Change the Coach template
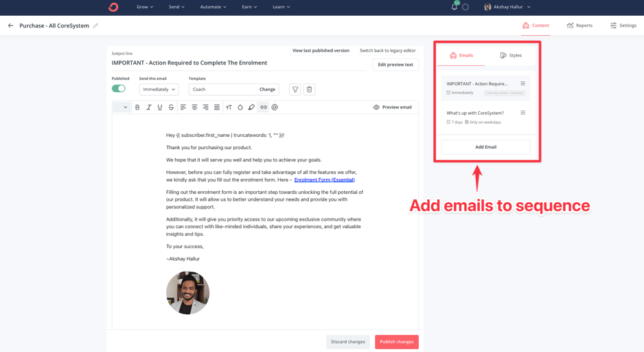644x352 pixels. (267, 89)
